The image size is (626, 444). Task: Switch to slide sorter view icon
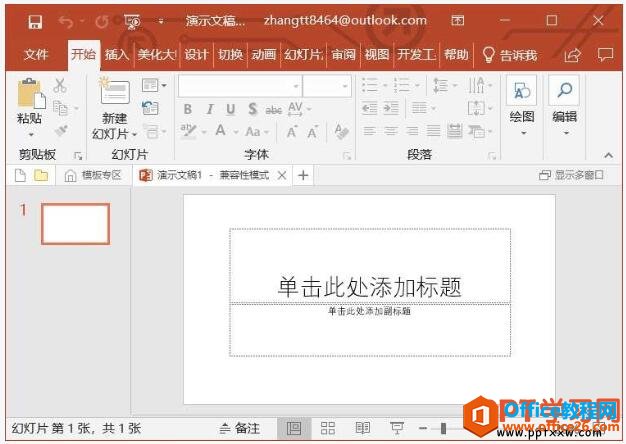[x=328, y=428]
